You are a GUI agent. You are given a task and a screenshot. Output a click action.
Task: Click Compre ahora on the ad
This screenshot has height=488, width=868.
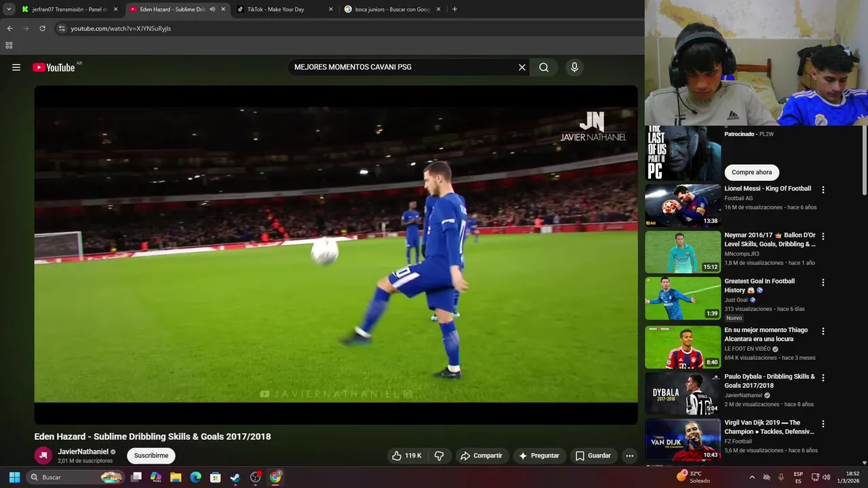[x=751, y=172]
